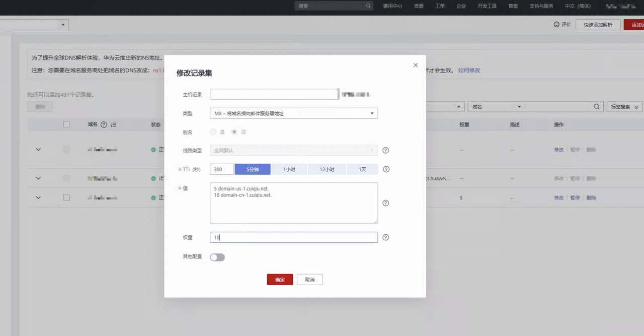The height and width of the screenshot is (336, 644).
Task: Expand the cs.huawei record row
Action: [x=38, y=178]
